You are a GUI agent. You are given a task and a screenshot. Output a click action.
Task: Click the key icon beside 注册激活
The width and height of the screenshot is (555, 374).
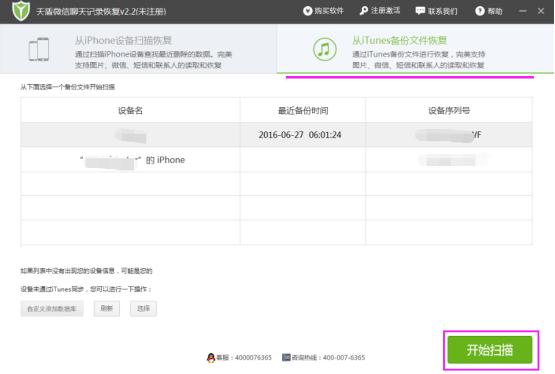tap(364, 11)
